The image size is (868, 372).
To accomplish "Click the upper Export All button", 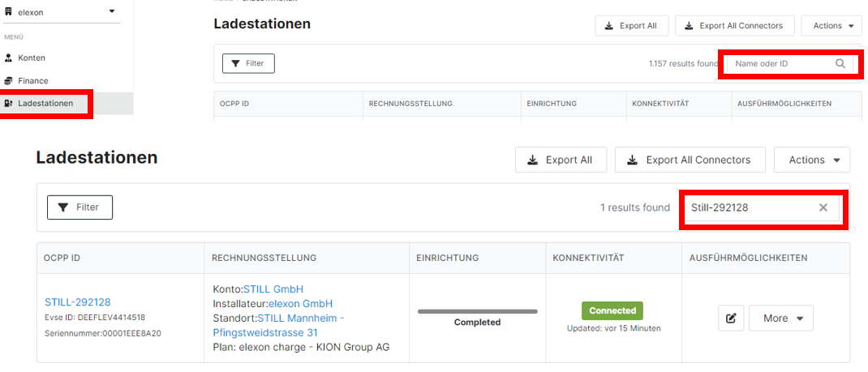I will (632, 25).
